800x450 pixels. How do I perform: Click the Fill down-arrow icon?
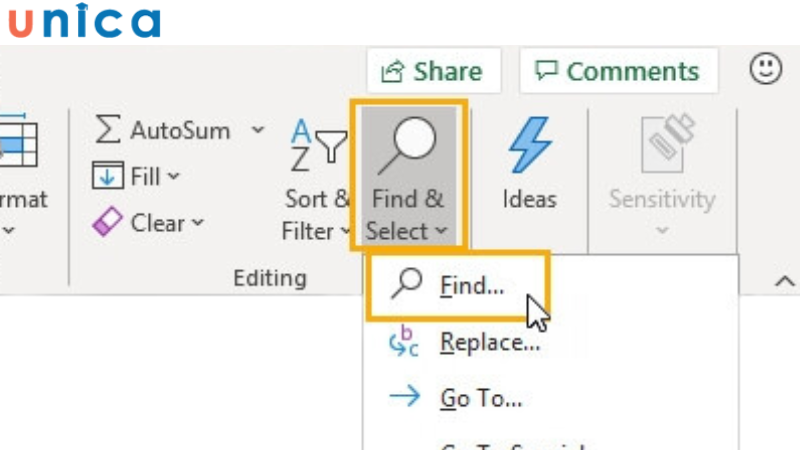(107, 177)
